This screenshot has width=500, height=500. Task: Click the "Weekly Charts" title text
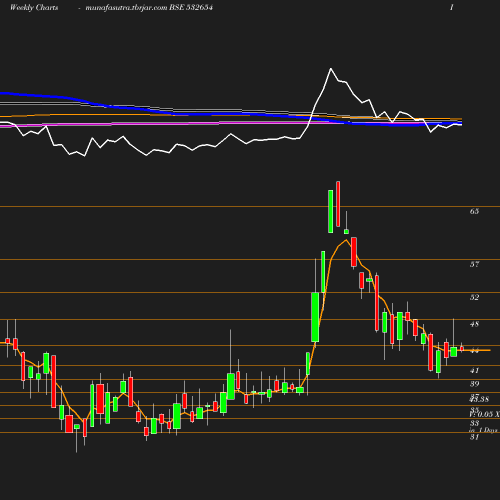click(34, 7)
